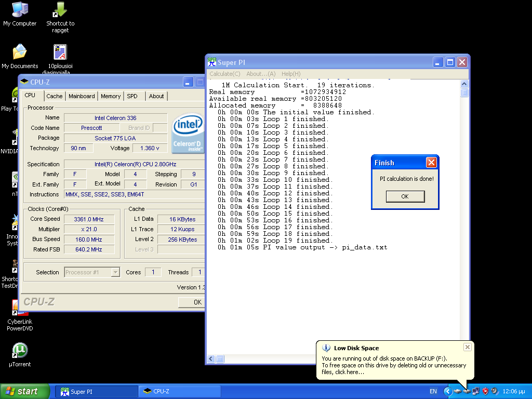Close the Finish dialog

tap(431, 163)
